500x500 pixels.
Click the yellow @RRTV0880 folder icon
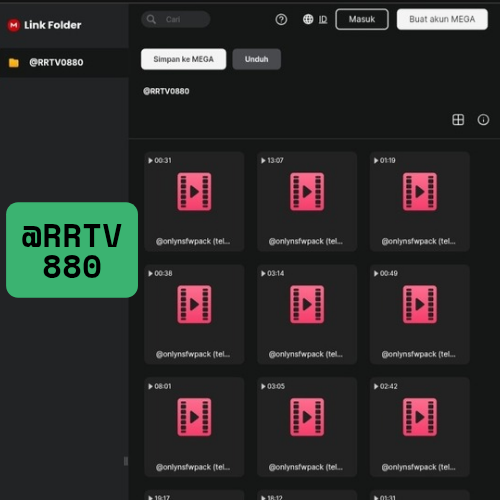[14, 63]
